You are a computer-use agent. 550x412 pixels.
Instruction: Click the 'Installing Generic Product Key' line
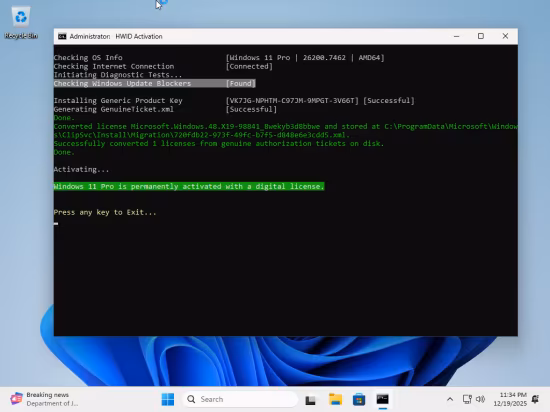[234, 101]
